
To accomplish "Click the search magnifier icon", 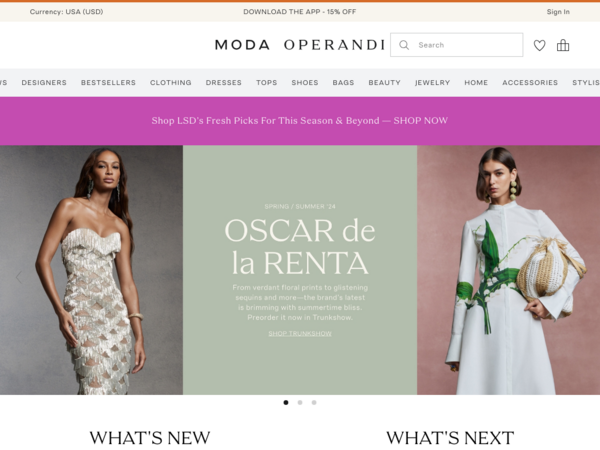I will click(x=404, y=45).
